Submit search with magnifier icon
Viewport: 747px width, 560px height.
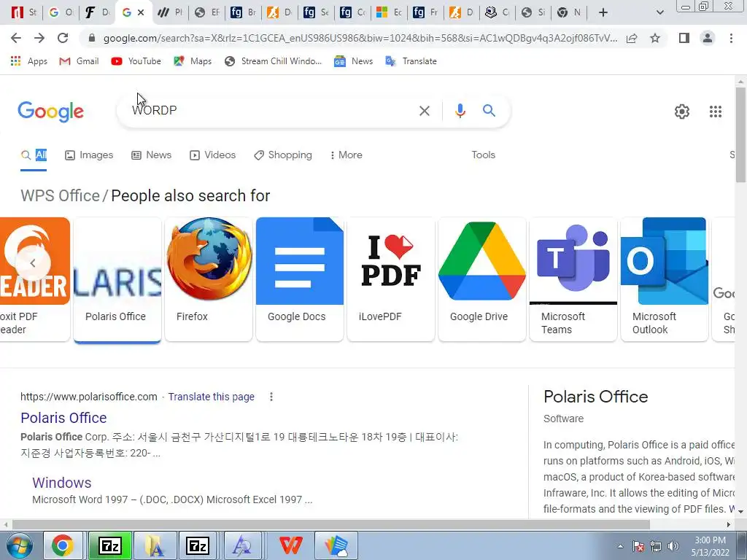[489, 111]
